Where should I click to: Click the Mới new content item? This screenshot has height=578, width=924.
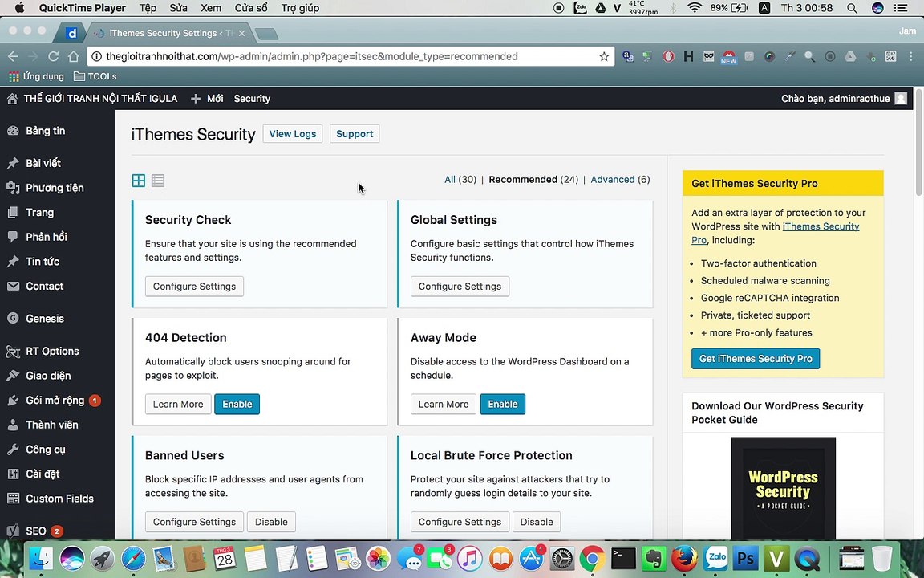pos(208,99)
